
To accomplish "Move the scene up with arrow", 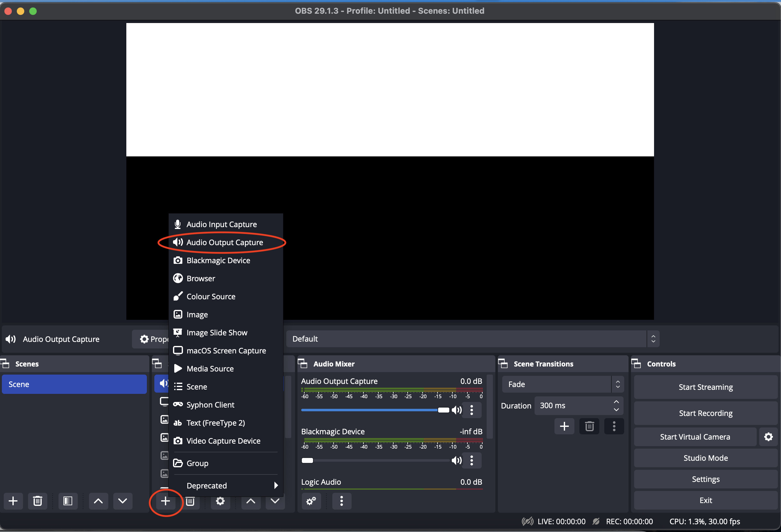I will pos(98,501).
